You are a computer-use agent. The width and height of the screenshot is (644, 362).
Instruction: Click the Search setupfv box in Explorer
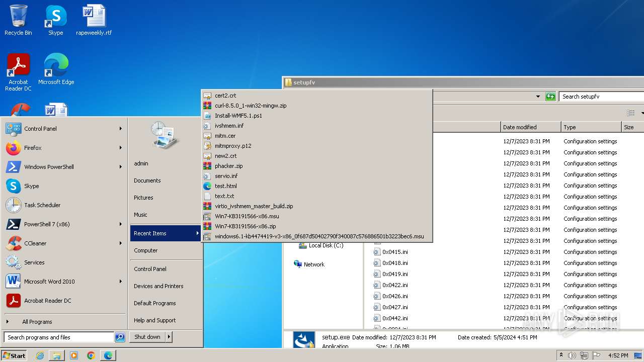[x=602, y=97]
